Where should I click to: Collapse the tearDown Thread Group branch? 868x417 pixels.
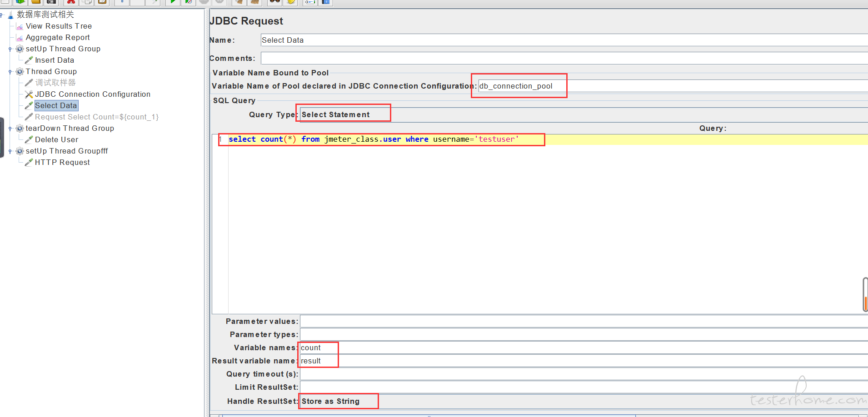click(10, 129)
